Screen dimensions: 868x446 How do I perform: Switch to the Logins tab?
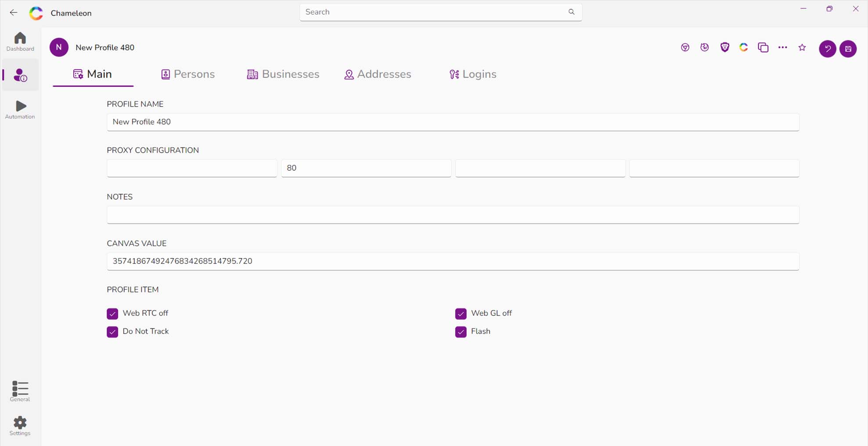point(473,74)
